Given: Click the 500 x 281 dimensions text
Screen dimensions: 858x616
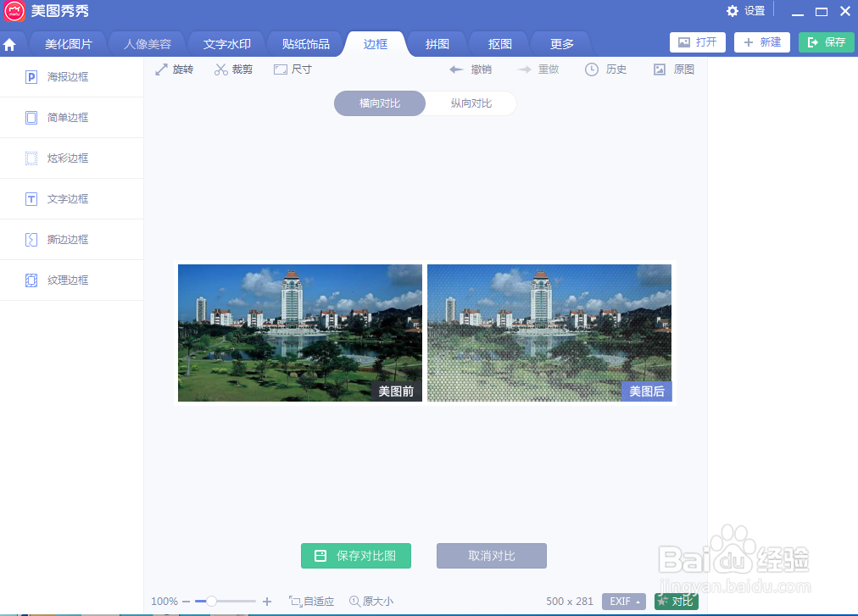Looking at the screenshot, I should 570,602.
